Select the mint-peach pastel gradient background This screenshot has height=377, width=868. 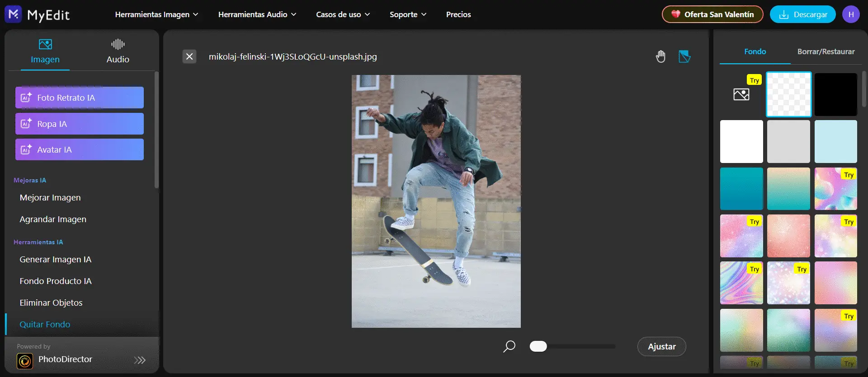741,330
